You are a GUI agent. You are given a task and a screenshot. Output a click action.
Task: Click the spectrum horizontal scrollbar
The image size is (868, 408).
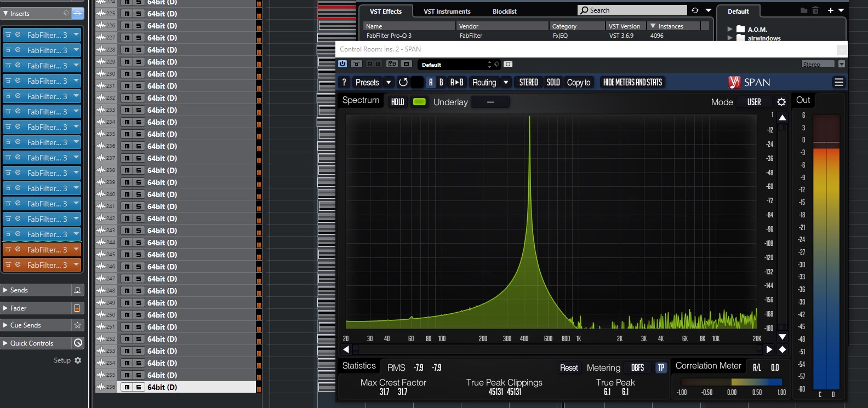[x=557, y=349]
